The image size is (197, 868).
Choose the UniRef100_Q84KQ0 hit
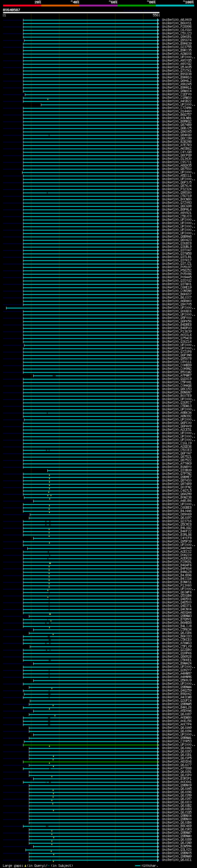pyautogui.click(x=177, y=135)
